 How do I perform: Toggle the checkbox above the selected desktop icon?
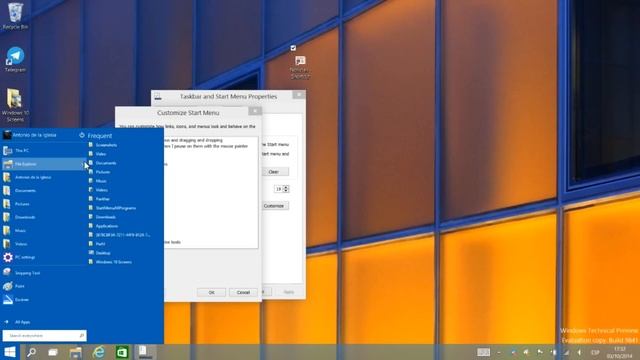293,48
